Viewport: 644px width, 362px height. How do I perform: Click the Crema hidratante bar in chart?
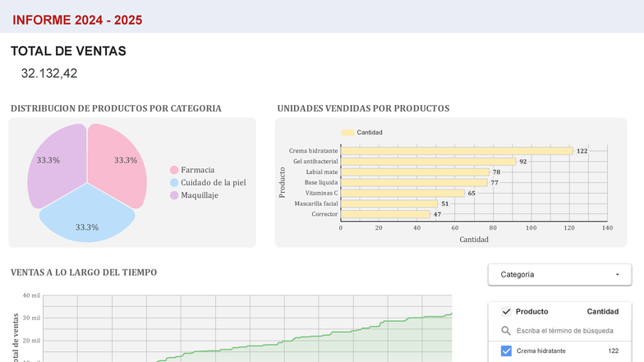[456, 151]
